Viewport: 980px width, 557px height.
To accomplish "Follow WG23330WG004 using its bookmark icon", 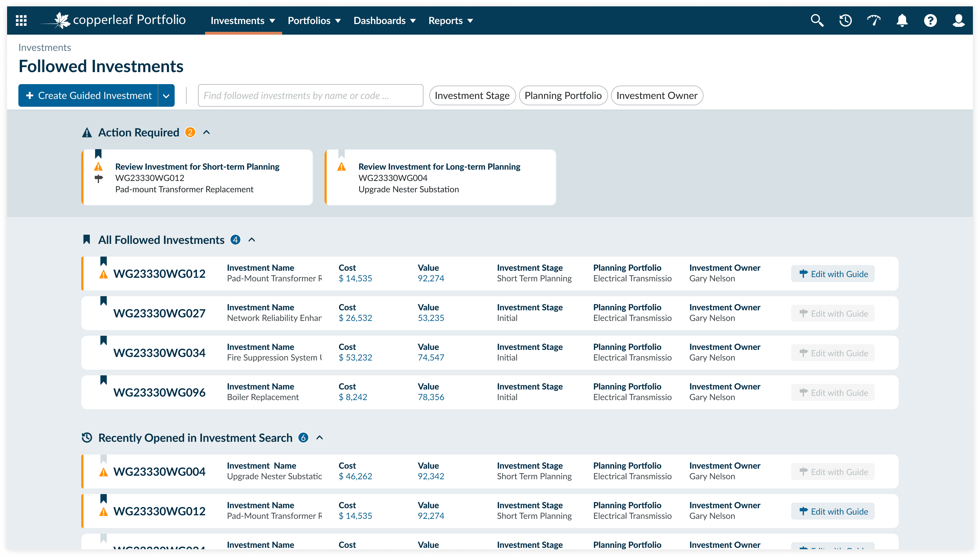I will 103,459.
